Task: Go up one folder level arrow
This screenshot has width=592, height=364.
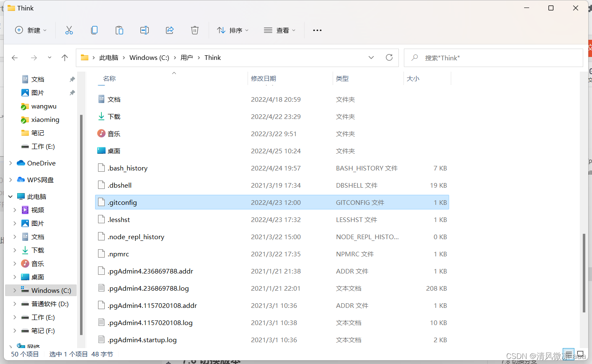Action: click(x=65, y=58)
